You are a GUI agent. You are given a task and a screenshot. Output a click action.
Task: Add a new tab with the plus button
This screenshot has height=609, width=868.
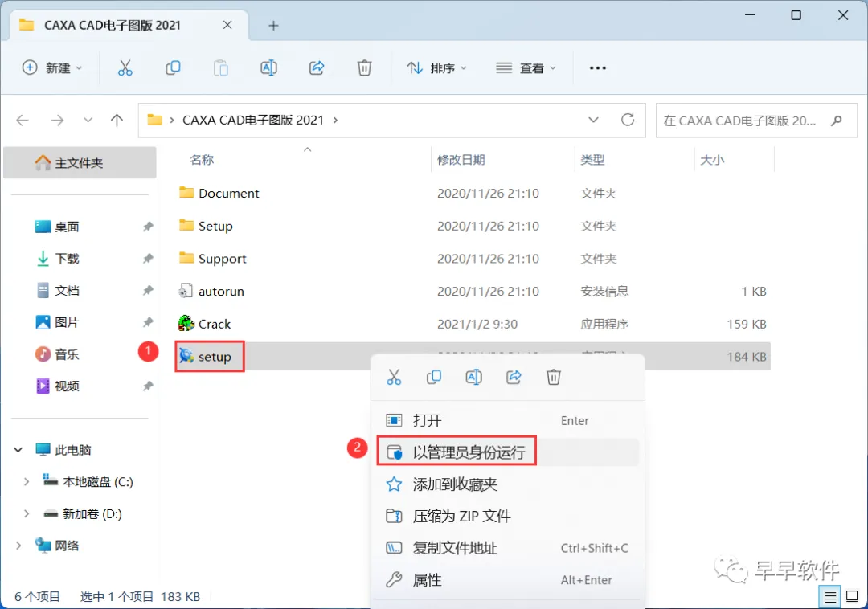[273, 26]
